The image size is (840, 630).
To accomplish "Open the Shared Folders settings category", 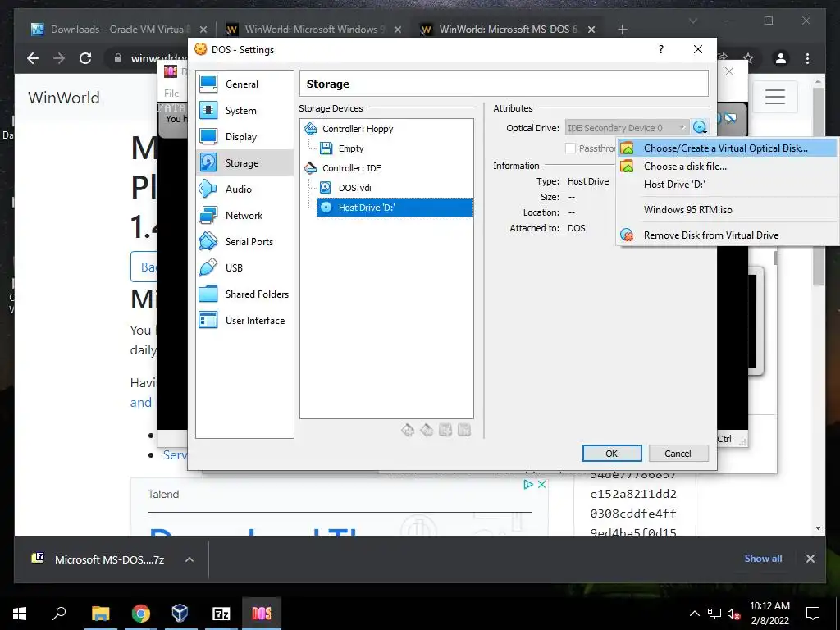I will coord(244,294).
